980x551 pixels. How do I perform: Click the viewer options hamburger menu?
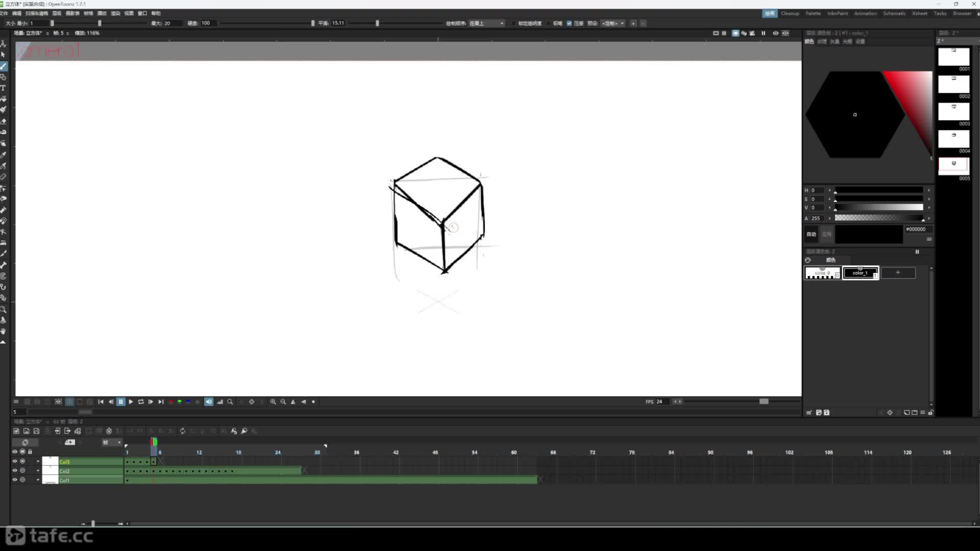point(16,402)
